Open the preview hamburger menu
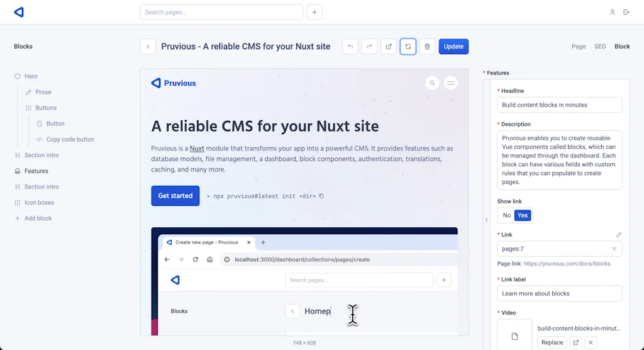Image resolution: width=644 pixels, height=350 pixels. (x=450, y=83)
